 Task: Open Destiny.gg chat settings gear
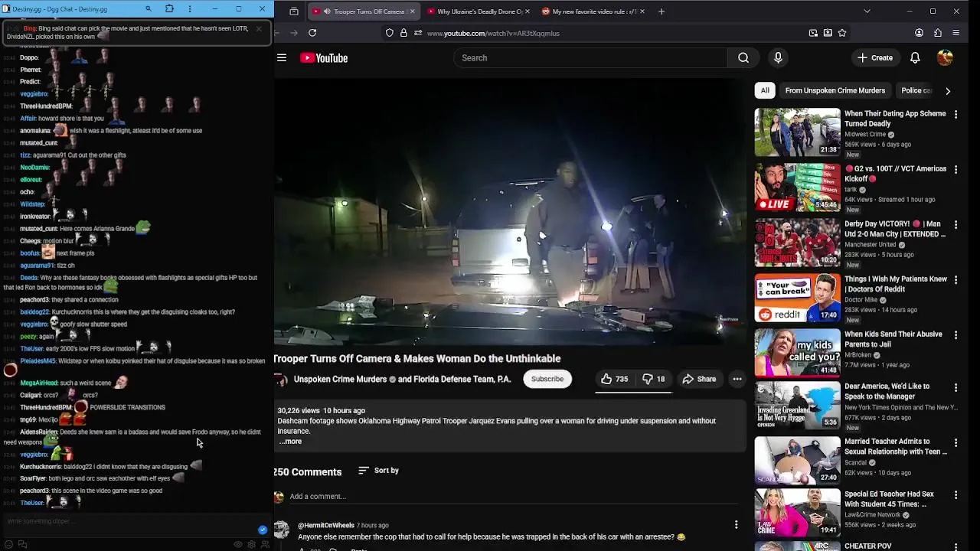(252, 544)
